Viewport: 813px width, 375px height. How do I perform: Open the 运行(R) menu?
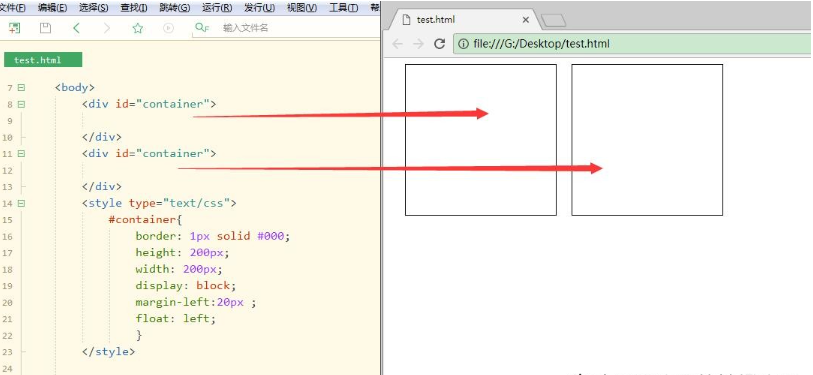pyautogui.click(x=217, y=8)
